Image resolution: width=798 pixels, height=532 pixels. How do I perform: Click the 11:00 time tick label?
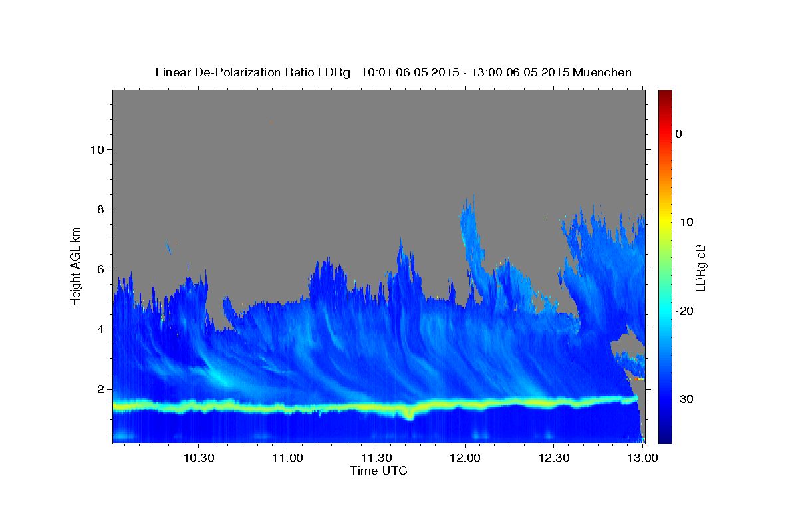coord(287,458)
